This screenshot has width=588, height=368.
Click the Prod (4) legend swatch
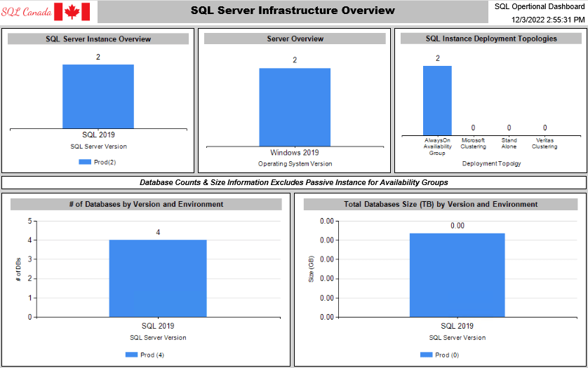click(x=131, y=355)
